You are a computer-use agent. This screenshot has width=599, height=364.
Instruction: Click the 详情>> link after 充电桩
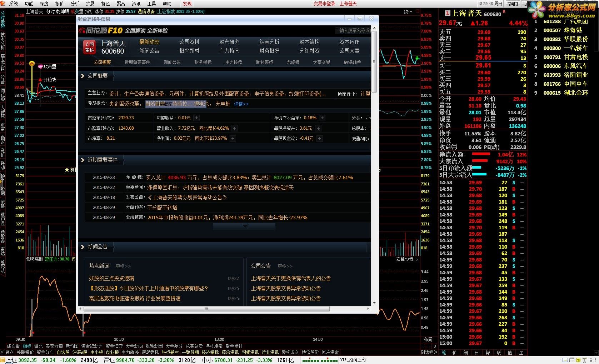(241, 104)
